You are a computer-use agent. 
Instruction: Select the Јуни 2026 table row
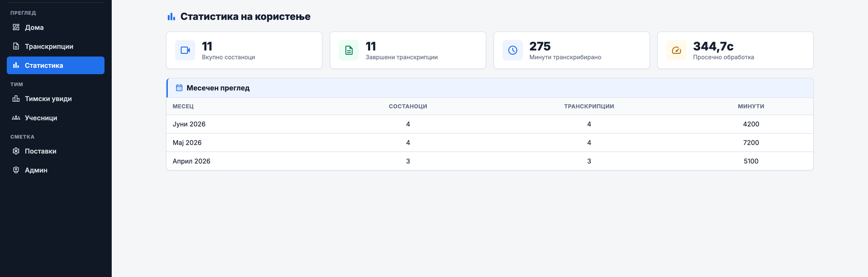pyautogui.click(x=490, y=124)
